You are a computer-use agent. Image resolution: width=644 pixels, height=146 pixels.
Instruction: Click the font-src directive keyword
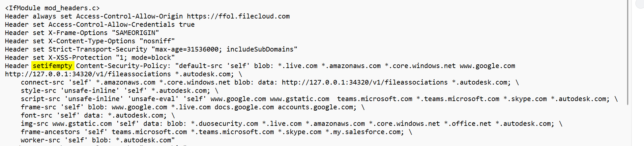[36, 115]
